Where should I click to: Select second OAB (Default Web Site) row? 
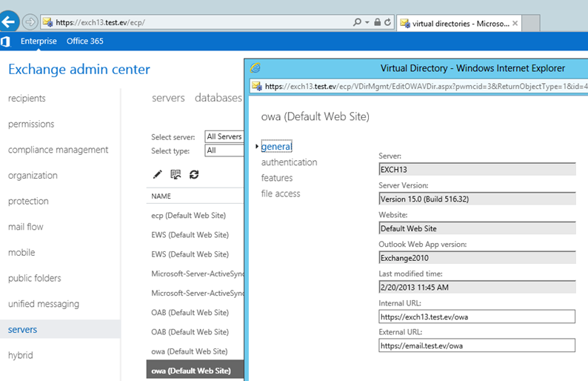pos(195,332)
